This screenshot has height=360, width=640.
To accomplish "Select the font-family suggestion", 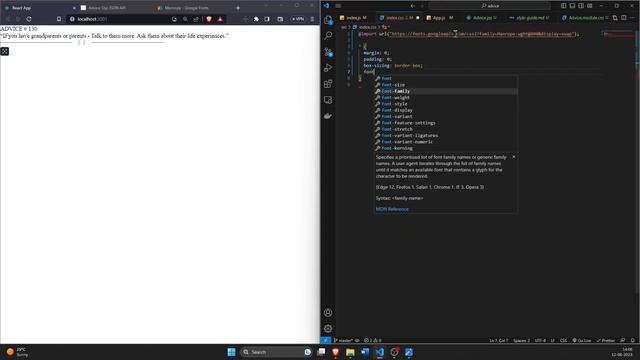I will 446,91.
